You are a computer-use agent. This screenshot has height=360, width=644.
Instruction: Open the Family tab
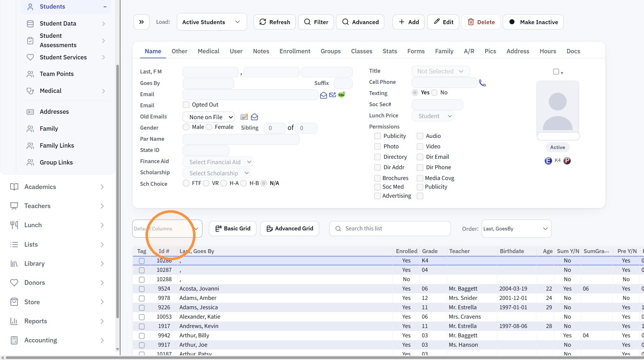[x=444, y=51]
